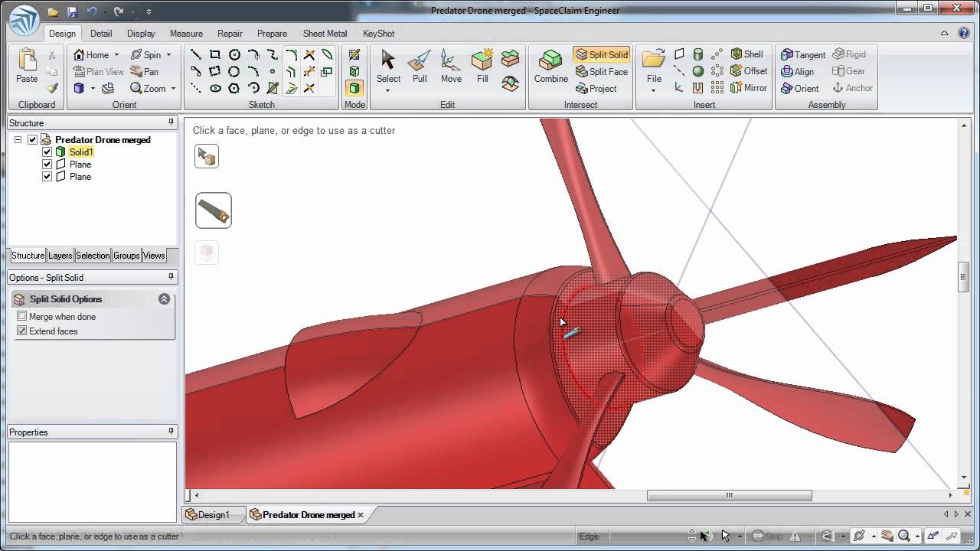The height and width of the screenshot is (551, 980).
Task: Open the Measure ribbon tab
Action: (x=186, y=33)
